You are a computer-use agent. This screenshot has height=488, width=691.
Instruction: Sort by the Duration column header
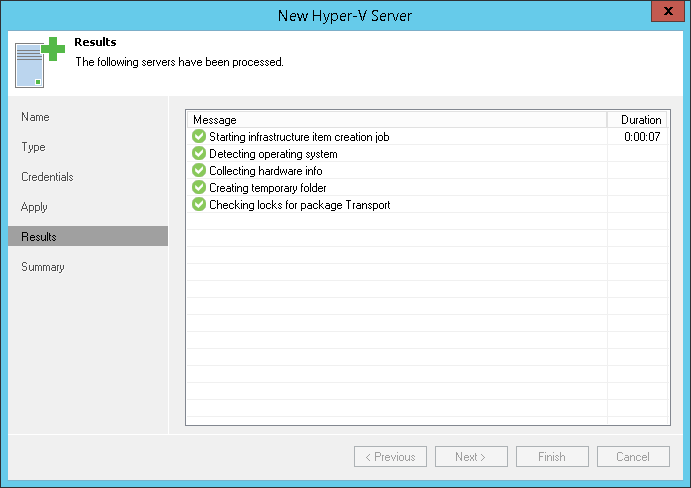(640, 120)
